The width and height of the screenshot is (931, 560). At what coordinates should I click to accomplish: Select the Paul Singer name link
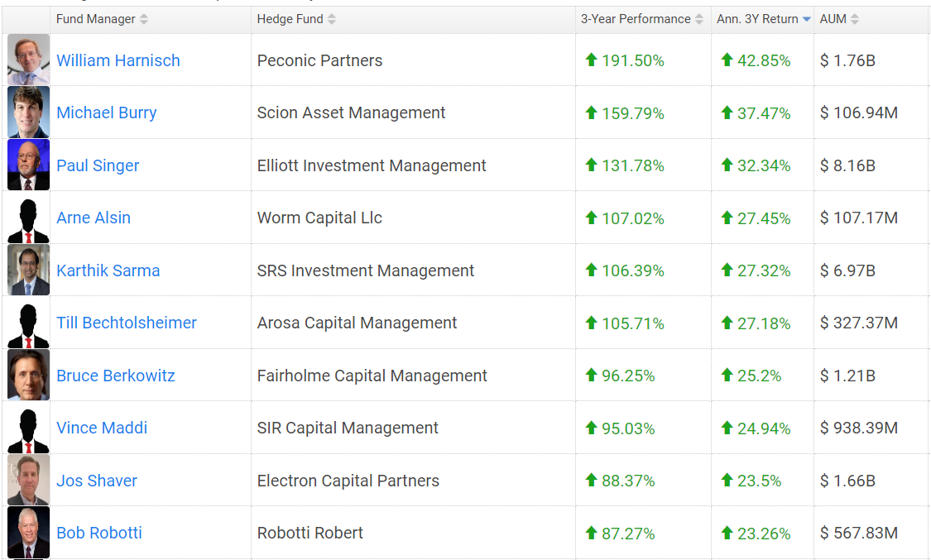pos(98,165)
